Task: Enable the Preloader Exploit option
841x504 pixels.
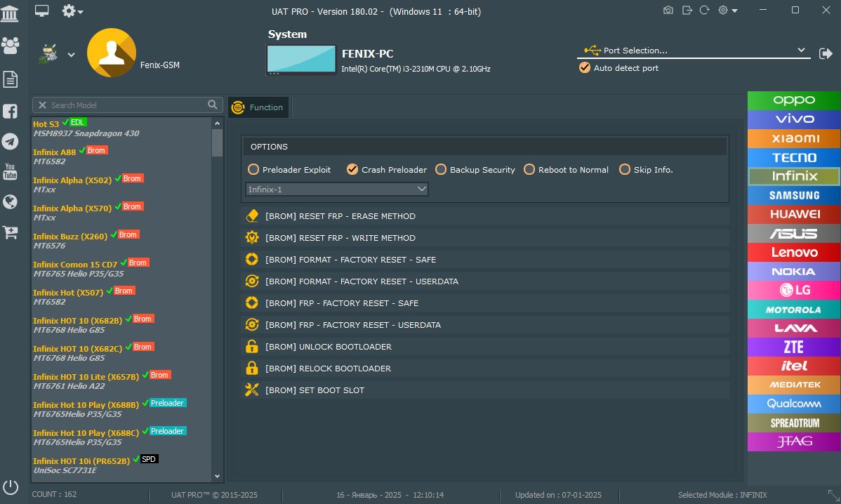Action: pos(253,169)
